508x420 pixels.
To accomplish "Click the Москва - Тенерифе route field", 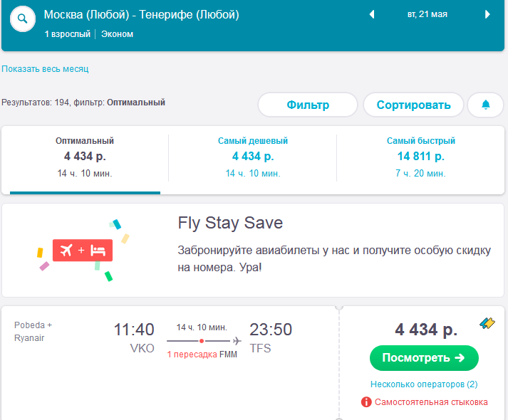I will click(x=142, y=15).
